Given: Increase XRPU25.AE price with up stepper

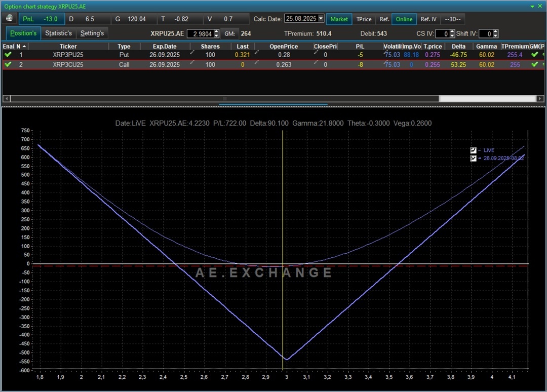Looking at the screenshot, I should [x=216, y=32].
